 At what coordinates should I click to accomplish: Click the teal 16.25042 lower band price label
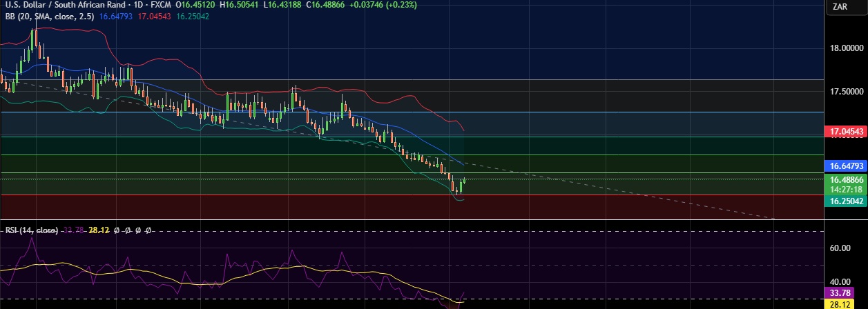846,201
